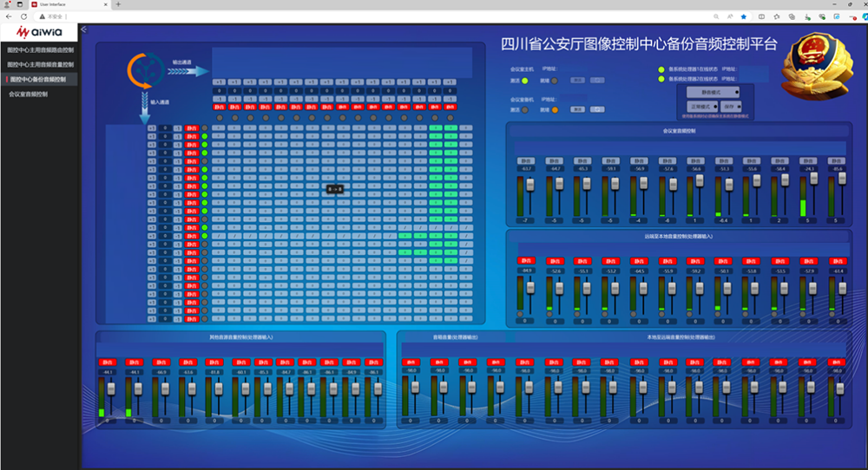The image size is (868, 470).
Task: Toggle 静音 on first 会议室音频控制 channel
Action: tap(525, 160)
